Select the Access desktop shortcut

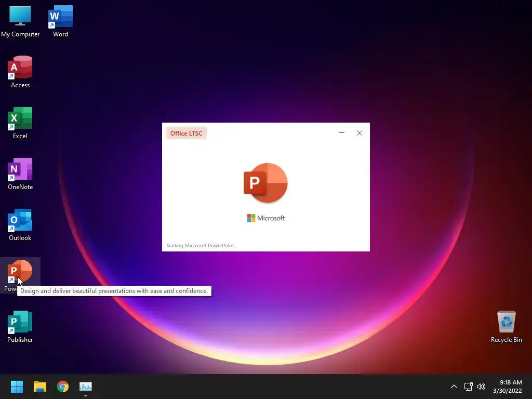point(20,72)
